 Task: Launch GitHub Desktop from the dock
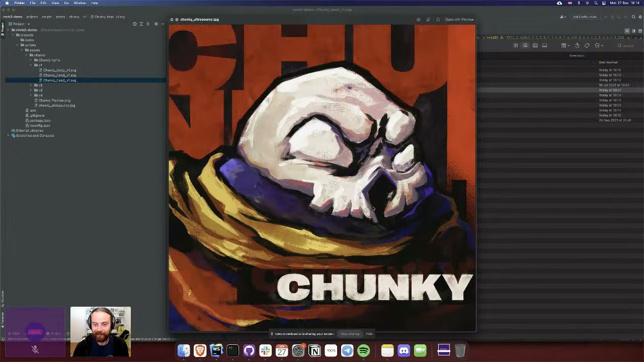point(249,350)
